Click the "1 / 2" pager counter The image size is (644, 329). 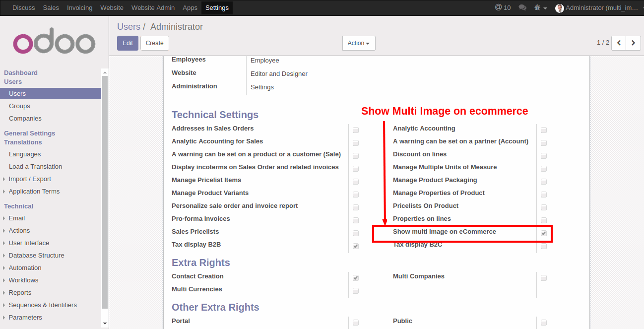pyautogui.click(x=603, y=43)
